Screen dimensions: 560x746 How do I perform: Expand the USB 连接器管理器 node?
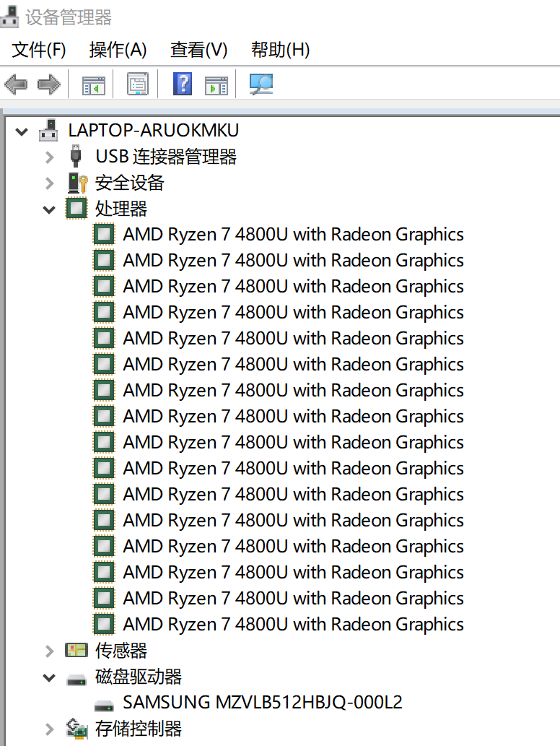50,157
